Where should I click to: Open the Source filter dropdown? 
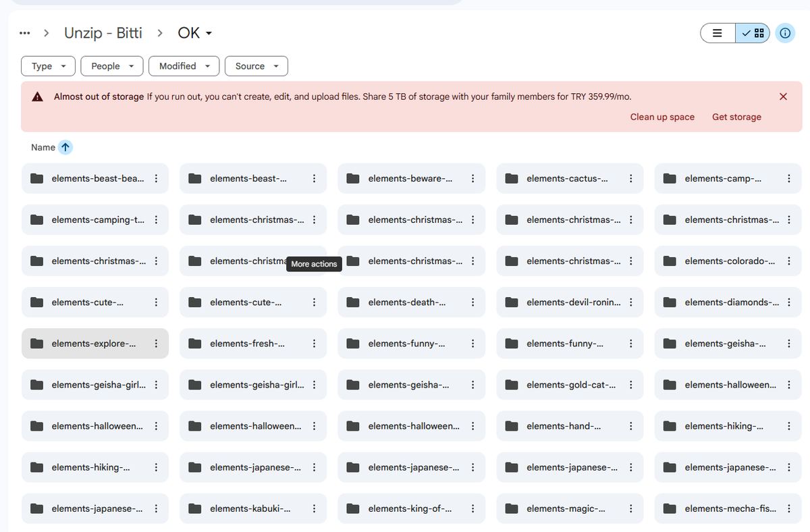256,66
